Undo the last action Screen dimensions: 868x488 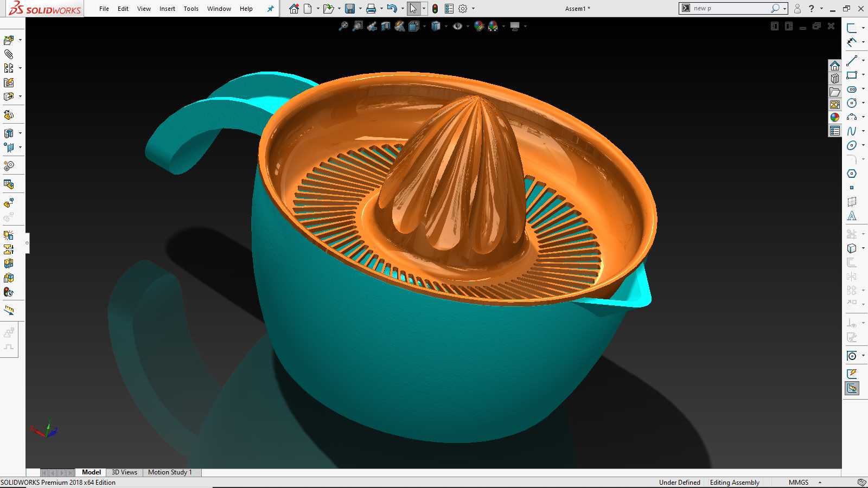pos(392,9)
